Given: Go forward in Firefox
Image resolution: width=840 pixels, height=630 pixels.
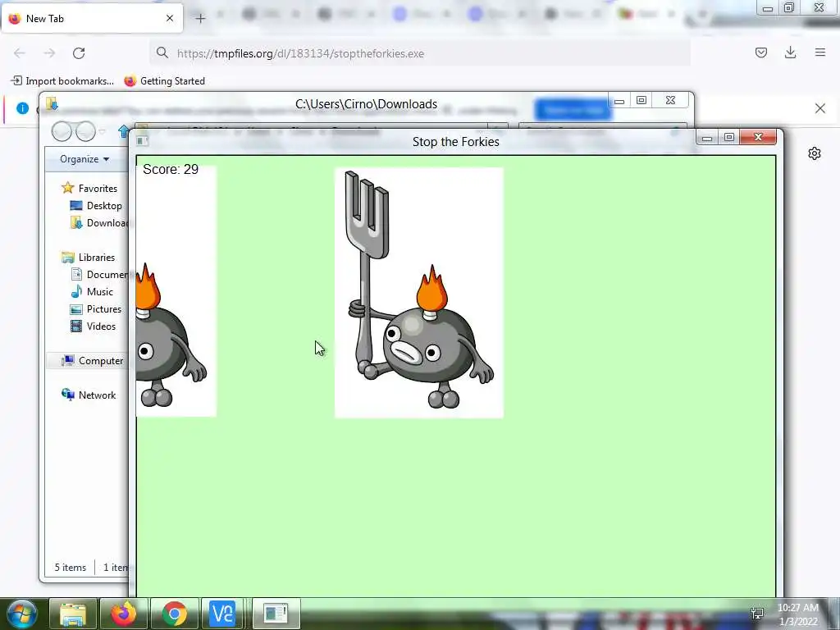Looking at the screenshot, I should (x=49, y=53).
